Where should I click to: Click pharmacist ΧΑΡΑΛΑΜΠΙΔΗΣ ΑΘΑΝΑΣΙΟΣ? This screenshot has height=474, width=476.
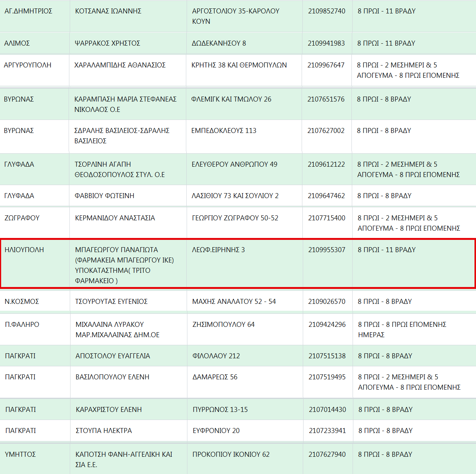(120, 65)
